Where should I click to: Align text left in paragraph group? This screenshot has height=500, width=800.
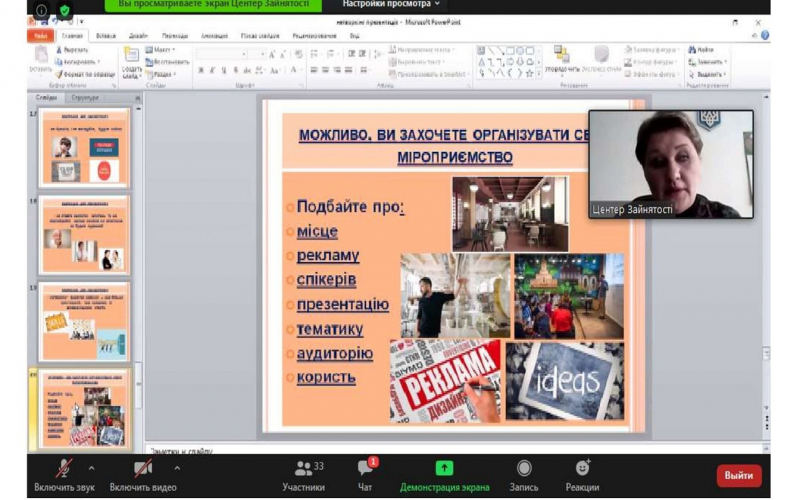point(314,70)
